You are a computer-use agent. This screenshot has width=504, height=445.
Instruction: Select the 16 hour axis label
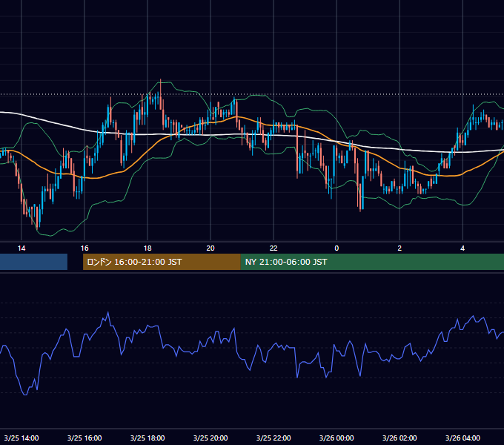[x=84, y=248]
